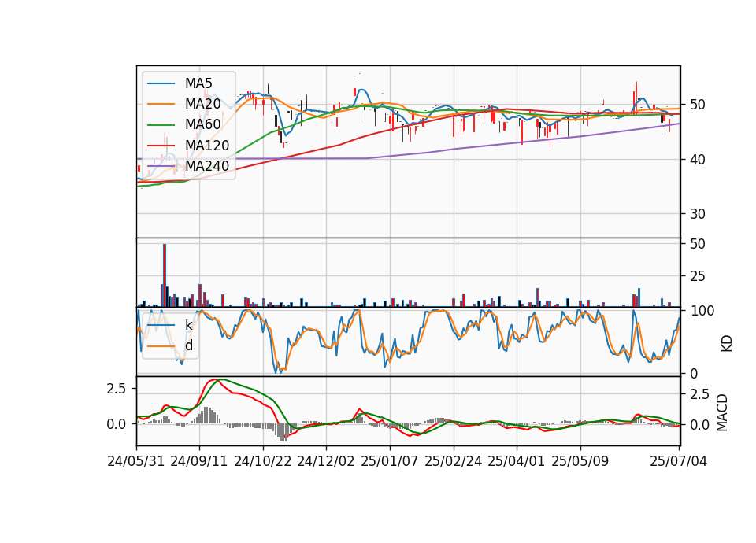Viewport: 756px width, 543px height.
Task: Click the MA5 legend label
Action: 198,83
